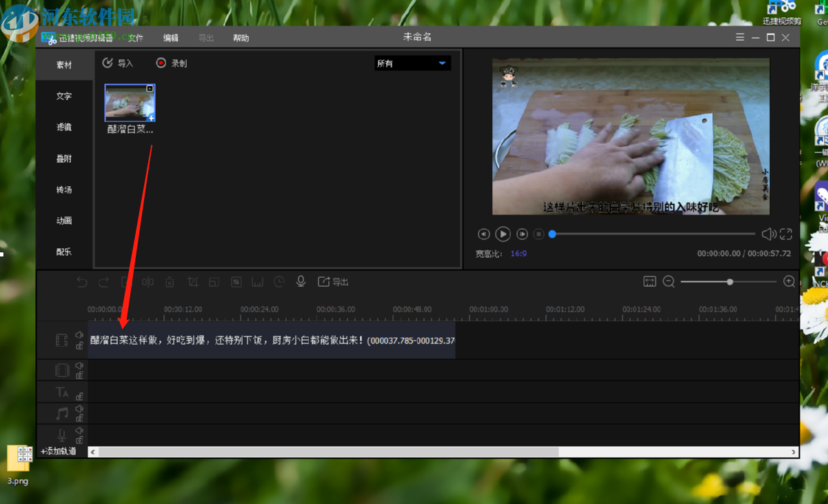
Task: Open the 编辑 menu
Action: coord(171,38)
